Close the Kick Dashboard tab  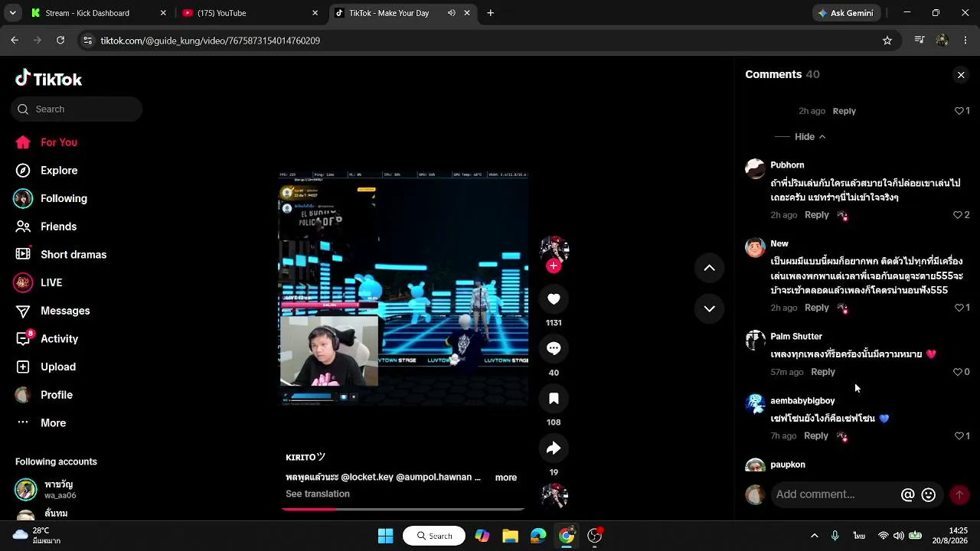coord(163,13)
